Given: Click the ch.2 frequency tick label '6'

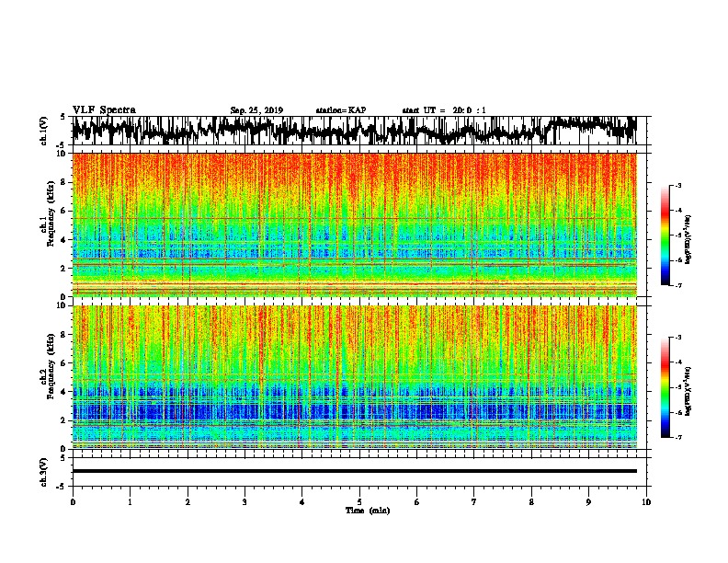Looking at the screenshot, I should [63, 362].
